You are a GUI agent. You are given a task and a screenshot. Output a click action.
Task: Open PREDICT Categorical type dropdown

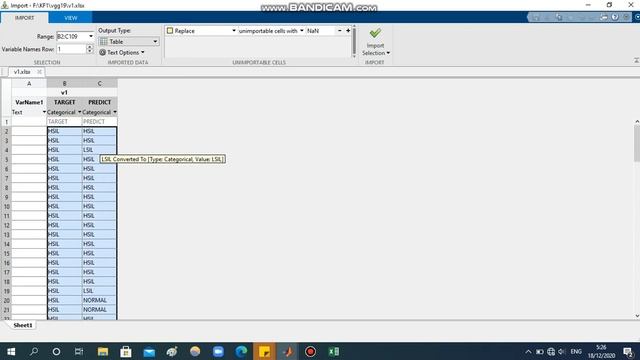[x=115, y=112]
